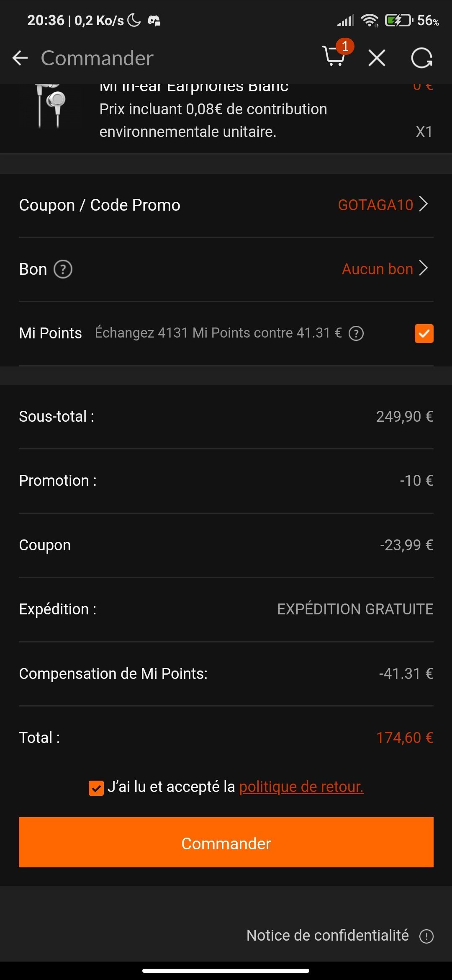452x980 pixels.
Task: Tap the refresh page icon
Action: pos(421,58)
